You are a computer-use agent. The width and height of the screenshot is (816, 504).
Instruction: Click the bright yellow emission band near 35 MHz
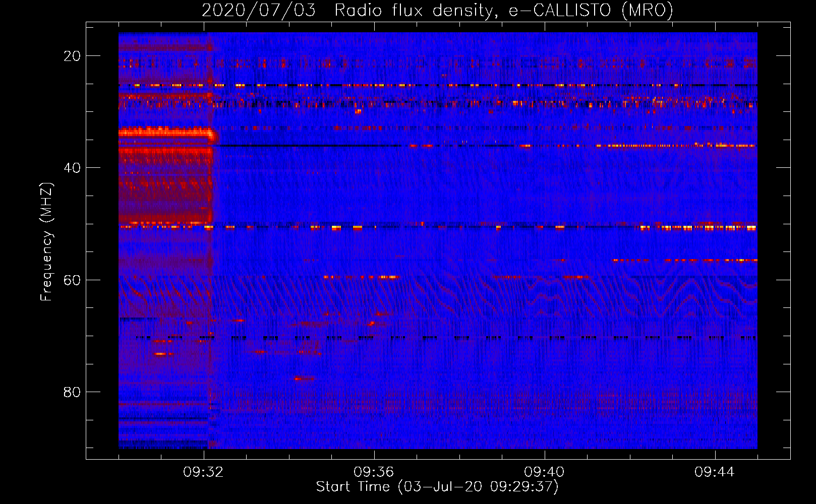point(167,134)
